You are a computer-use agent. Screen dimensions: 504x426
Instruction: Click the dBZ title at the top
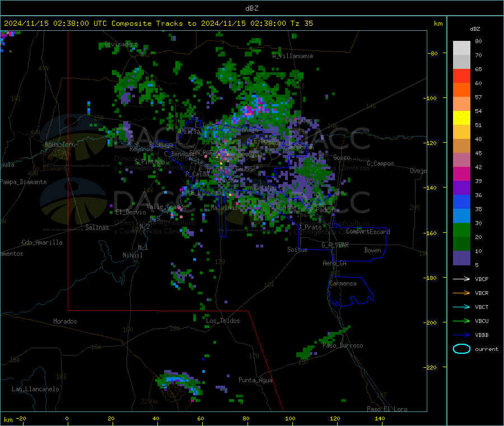tap(251, 8)
